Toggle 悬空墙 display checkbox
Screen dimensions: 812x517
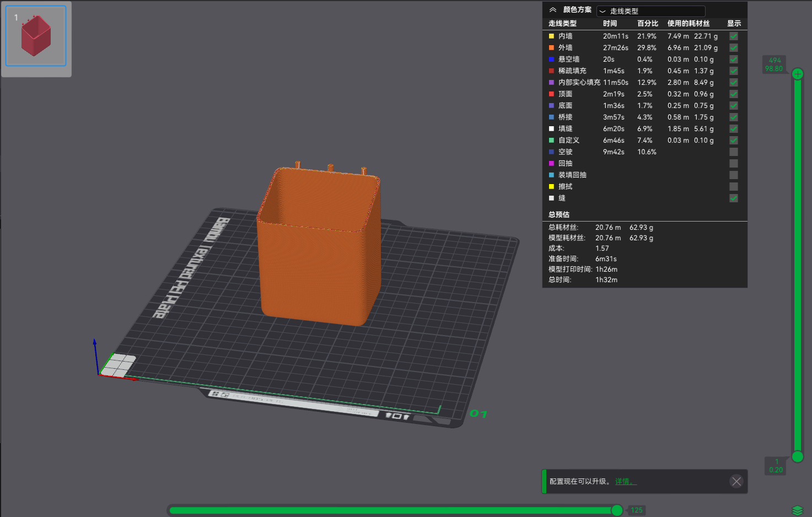734,59
